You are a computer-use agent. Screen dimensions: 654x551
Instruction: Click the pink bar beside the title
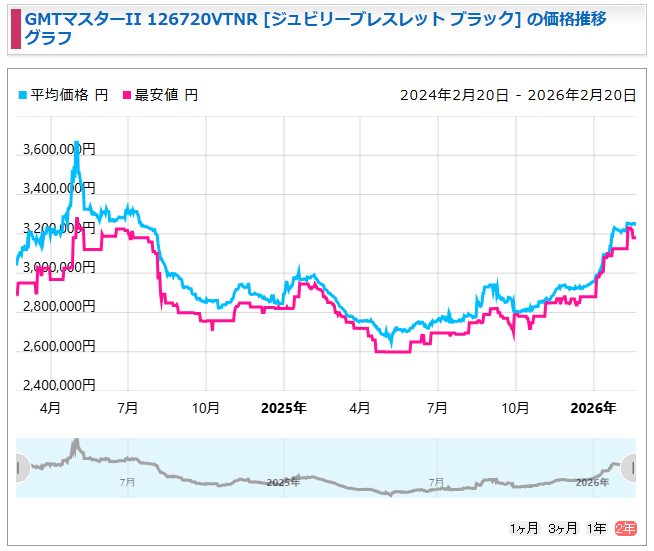click(14, 30)
